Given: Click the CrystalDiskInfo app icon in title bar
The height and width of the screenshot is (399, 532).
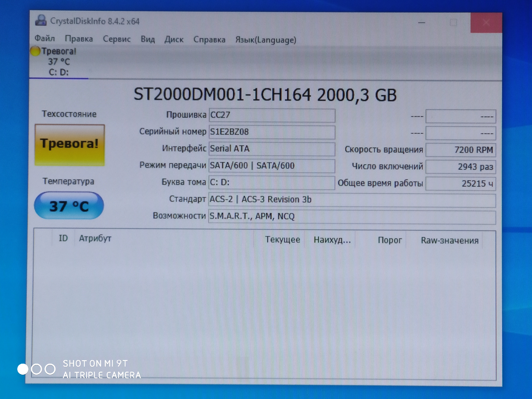Looking at the screenshot, I should pos(41,20).
